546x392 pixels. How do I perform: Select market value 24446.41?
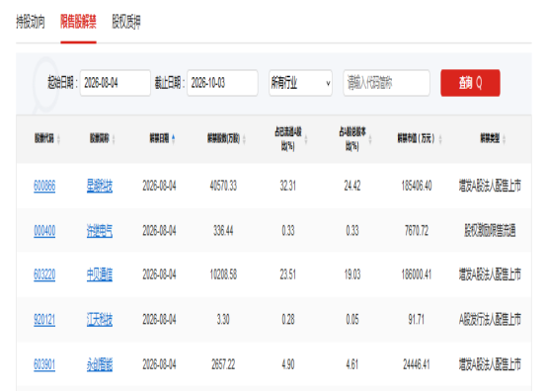(x=417, y=364)
